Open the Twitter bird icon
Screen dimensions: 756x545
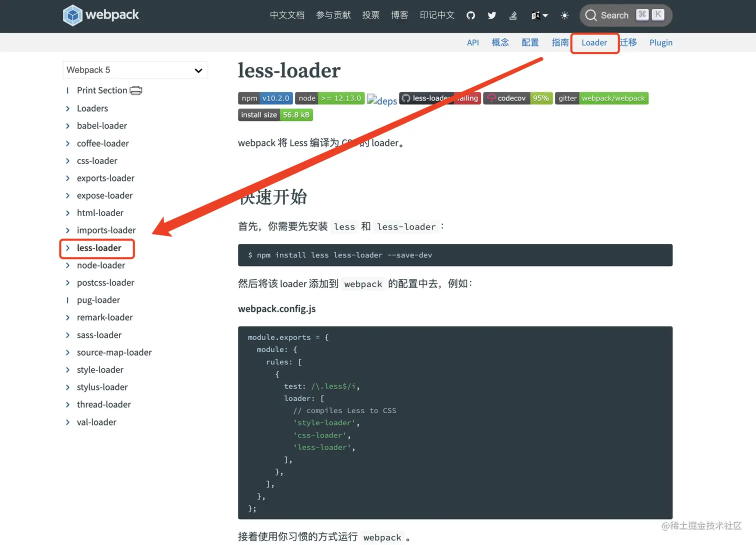[x=492, y=15]
